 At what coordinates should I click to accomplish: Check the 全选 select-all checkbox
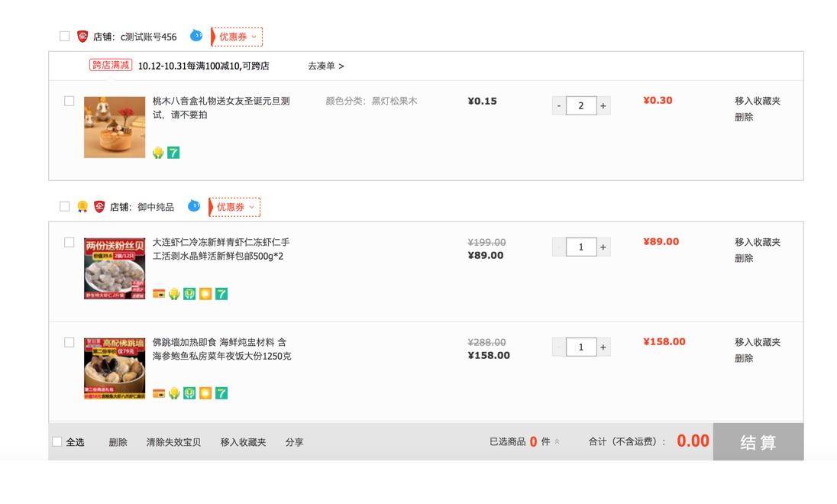(57, 441)
